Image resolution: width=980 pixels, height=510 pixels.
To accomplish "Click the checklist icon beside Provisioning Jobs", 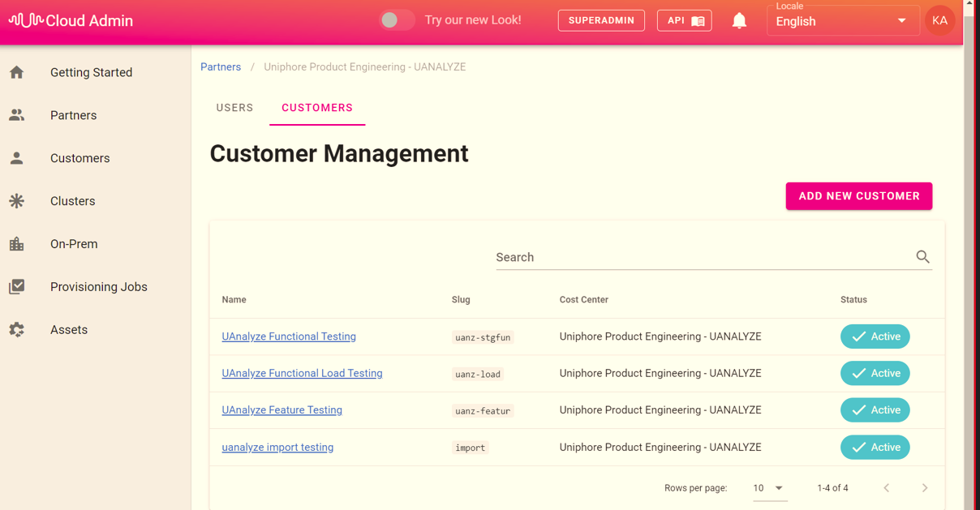I will tap(17, 286).
